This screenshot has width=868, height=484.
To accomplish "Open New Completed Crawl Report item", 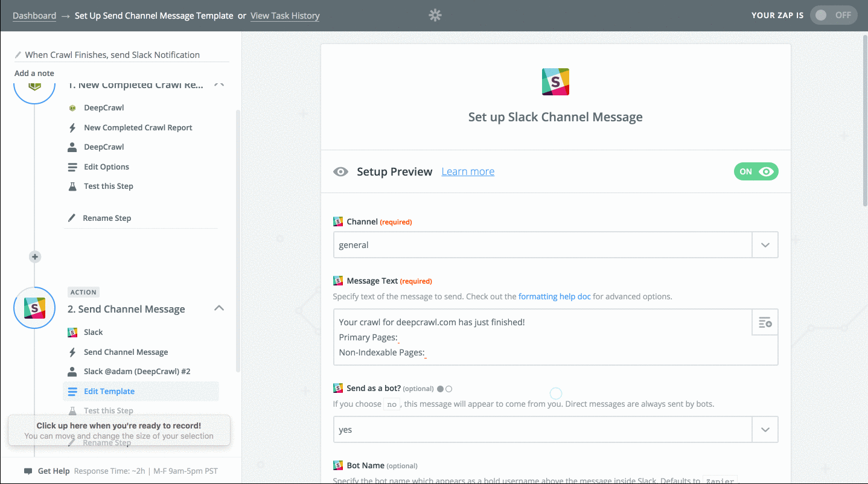I will (138, 128).
